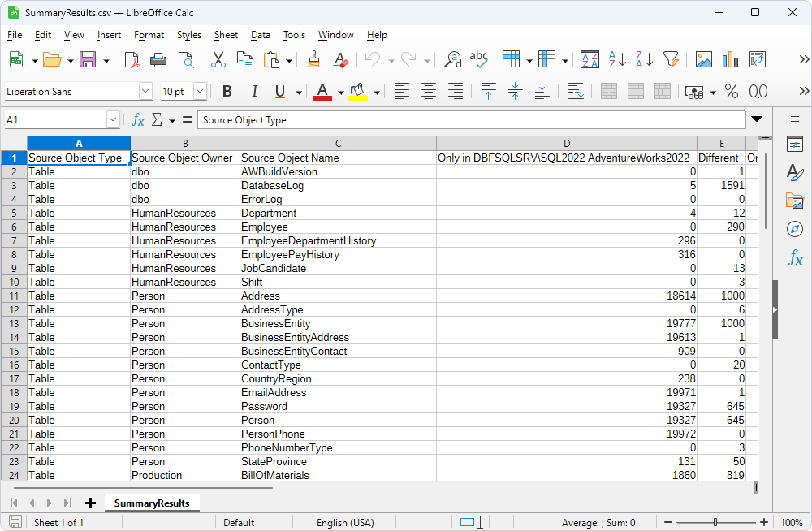Image resolution: width=812 pixels, height=531 pixels.
Task: Toggle AutoFilter funnel icon
Action: 672,59
